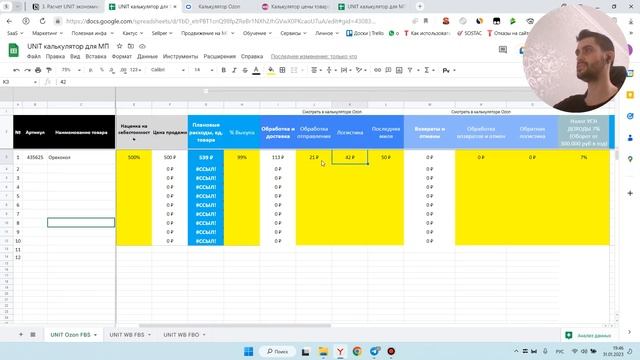
Task: Open Формат menu
Action: (x=122, y=56)
